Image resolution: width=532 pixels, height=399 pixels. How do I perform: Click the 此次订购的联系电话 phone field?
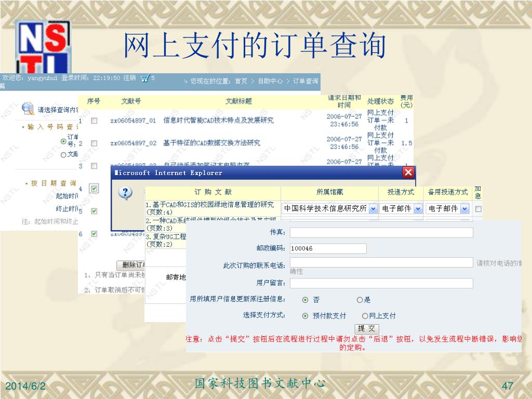381,262
